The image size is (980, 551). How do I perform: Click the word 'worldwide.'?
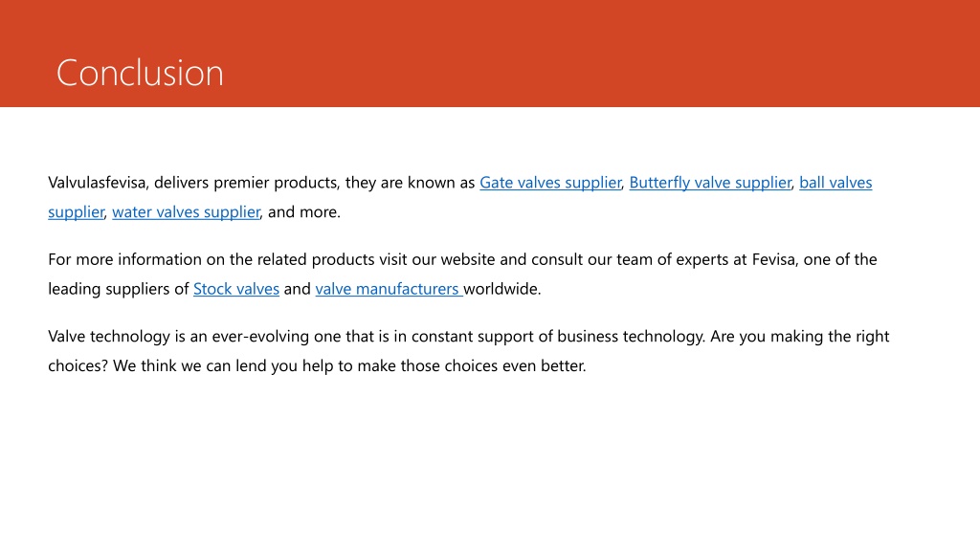click(502, 289)
